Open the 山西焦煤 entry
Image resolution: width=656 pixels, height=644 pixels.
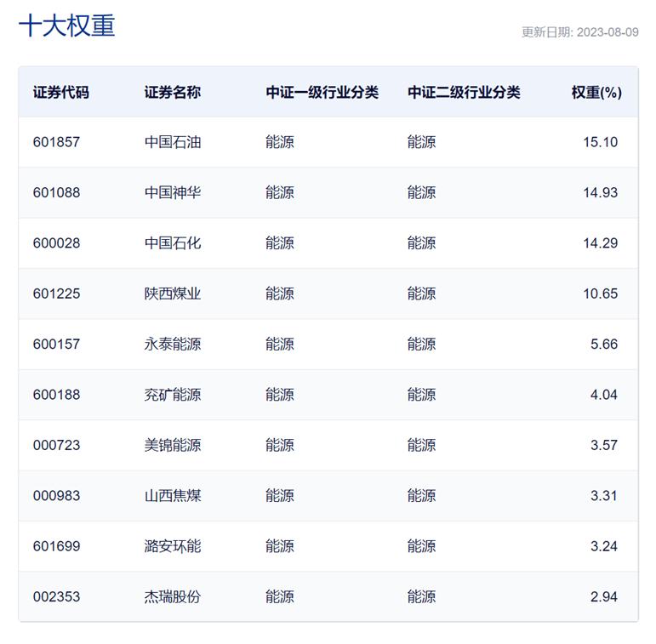tap(172, 496)
